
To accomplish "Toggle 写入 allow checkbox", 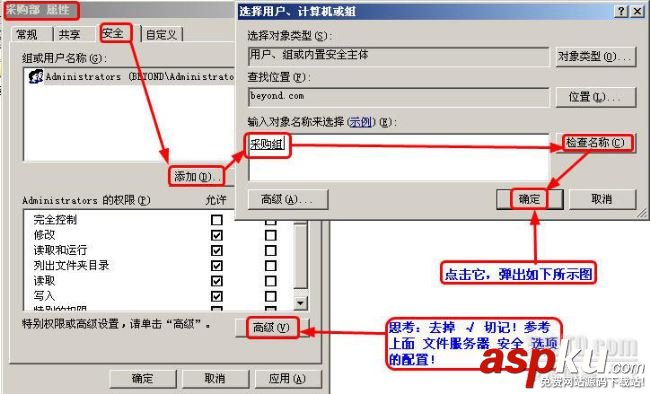I will tap(217, 296).
